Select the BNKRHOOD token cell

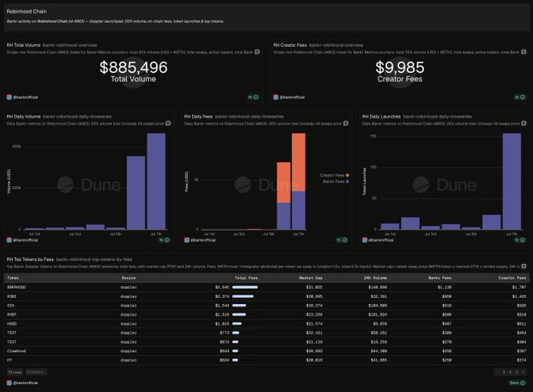tap(16, 287)
